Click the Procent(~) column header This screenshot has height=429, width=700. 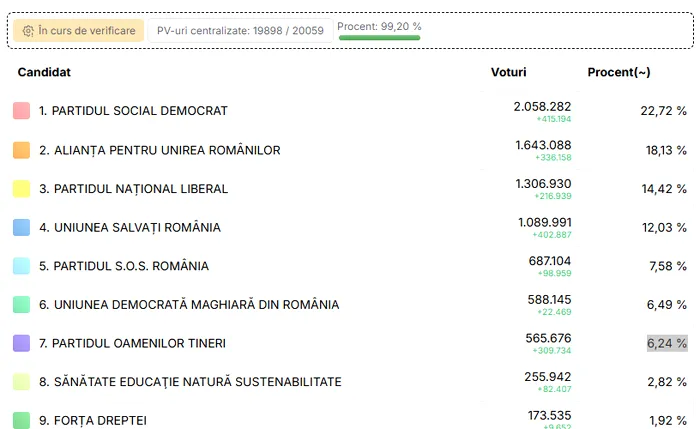coord(619,72)
